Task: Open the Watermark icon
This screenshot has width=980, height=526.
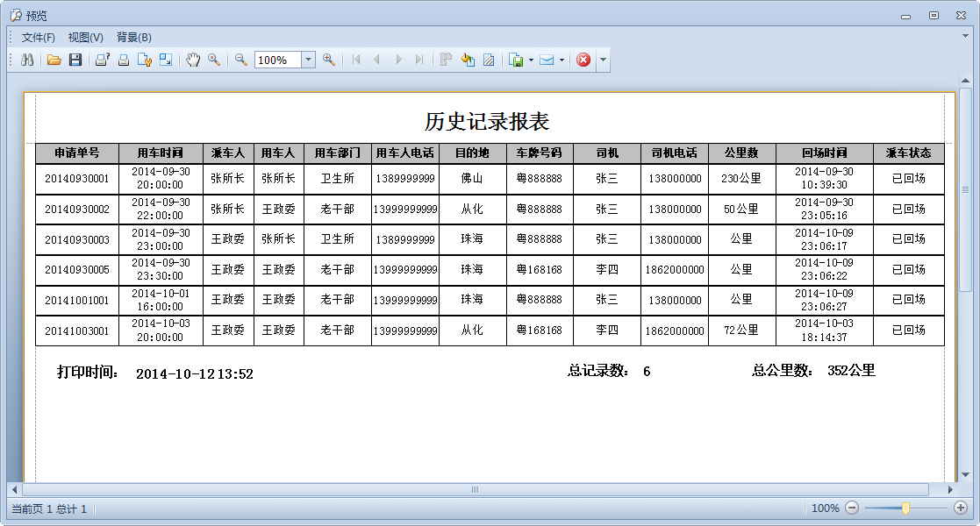Action: 489,60
